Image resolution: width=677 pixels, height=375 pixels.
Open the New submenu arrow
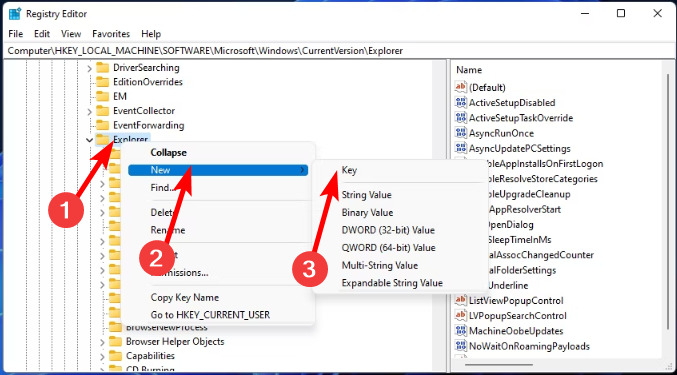pyautogui.click(x=302, y=170)
